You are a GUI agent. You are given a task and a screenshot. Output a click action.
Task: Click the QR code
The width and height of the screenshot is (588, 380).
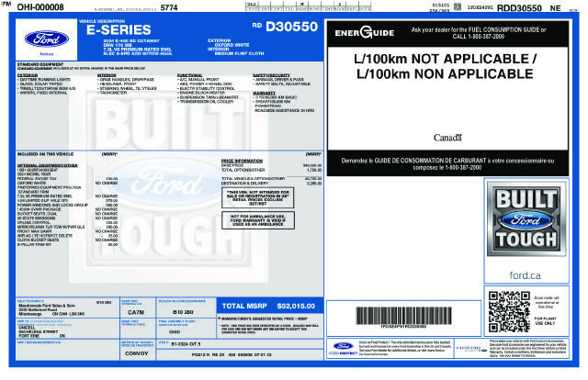pyautogui.click(x=509, y=312)
